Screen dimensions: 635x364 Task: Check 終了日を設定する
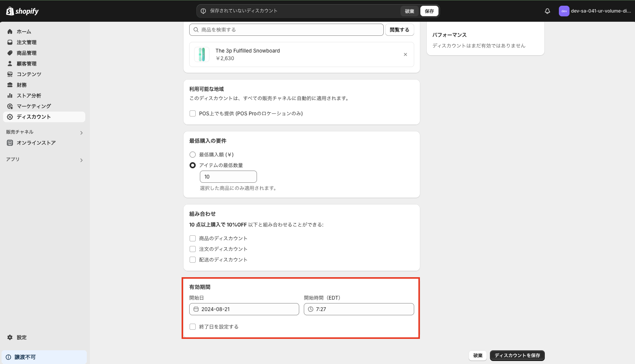coord(193,327)
